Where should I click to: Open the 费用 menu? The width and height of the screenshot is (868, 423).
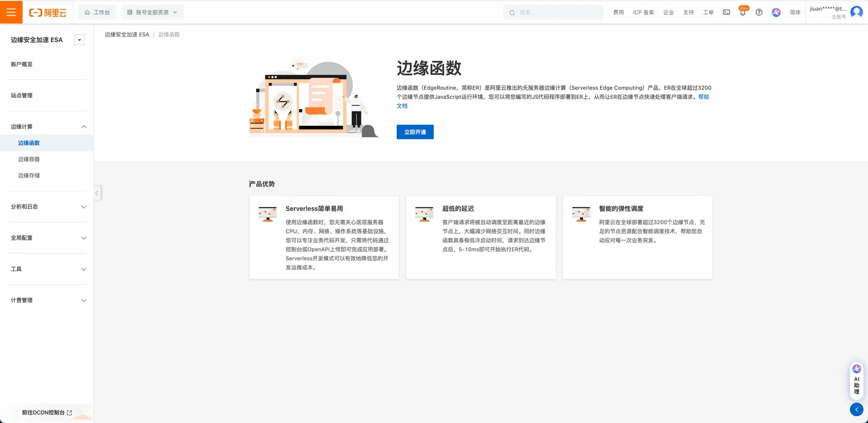point(618,12)
